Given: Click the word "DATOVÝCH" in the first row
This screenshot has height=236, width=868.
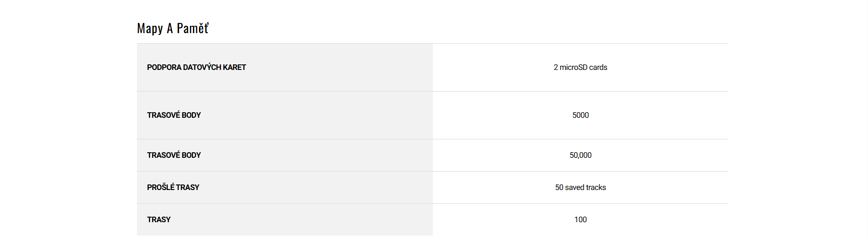Looking at the screenshot, I should 202,68.
